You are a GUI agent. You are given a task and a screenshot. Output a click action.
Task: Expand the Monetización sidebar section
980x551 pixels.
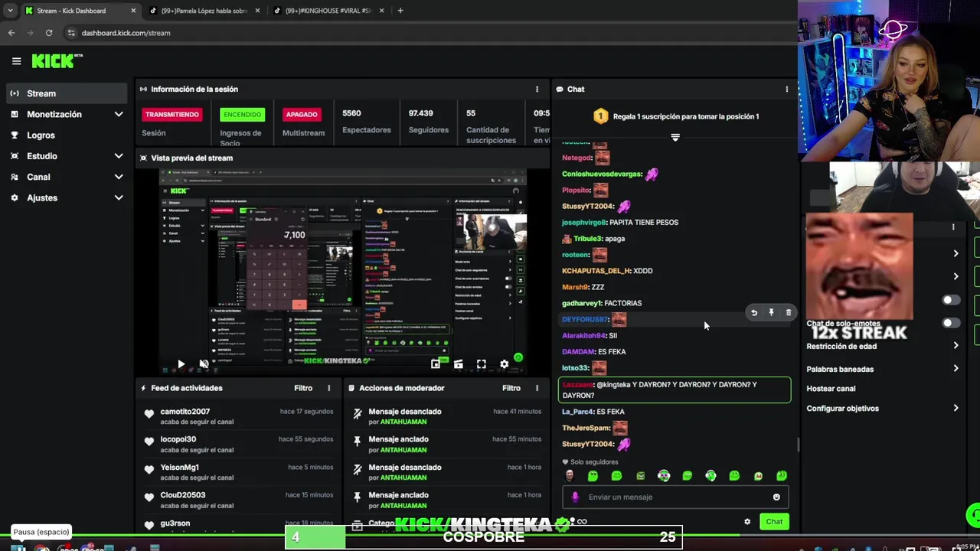[x=119, y=114]
